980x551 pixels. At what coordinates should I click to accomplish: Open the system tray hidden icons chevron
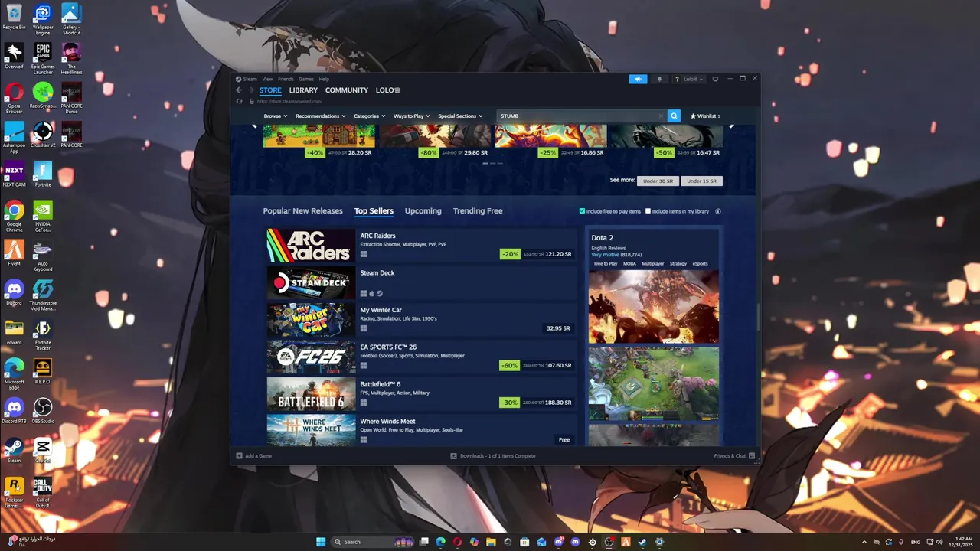(864, 542)
